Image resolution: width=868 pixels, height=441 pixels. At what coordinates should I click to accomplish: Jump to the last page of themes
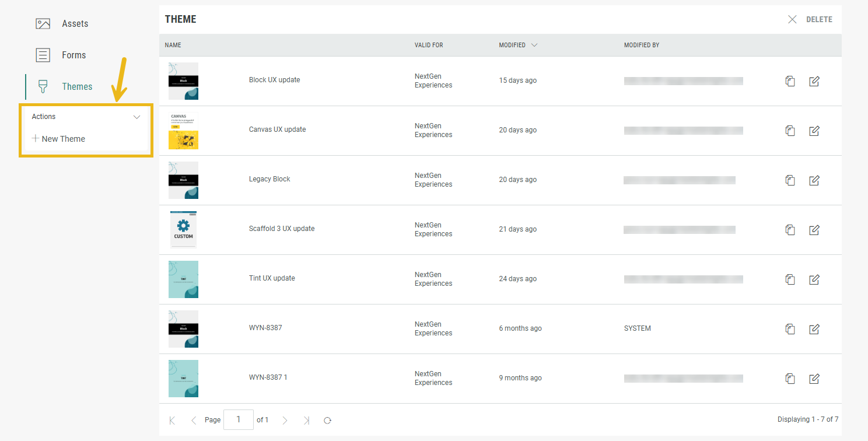click(306, 420)
